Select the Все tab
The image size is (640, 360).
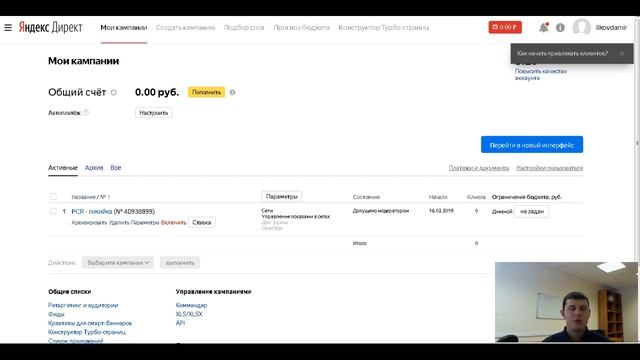[x=116, y=168]
